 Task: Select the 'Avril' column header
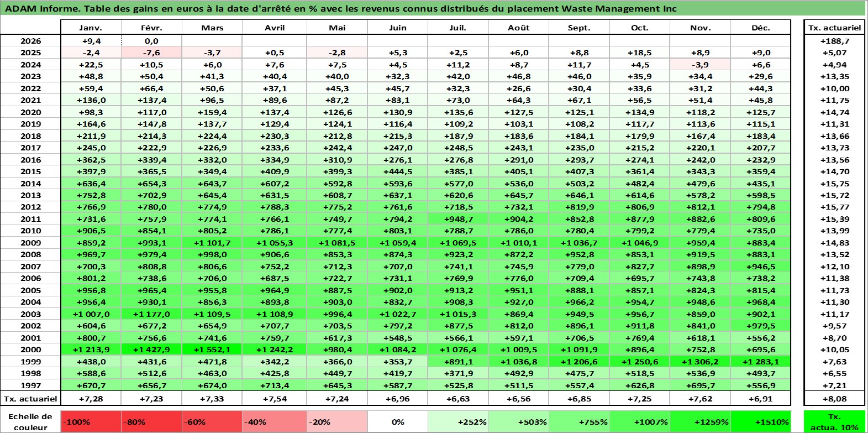pyautogui.click(x=274, y=28)
